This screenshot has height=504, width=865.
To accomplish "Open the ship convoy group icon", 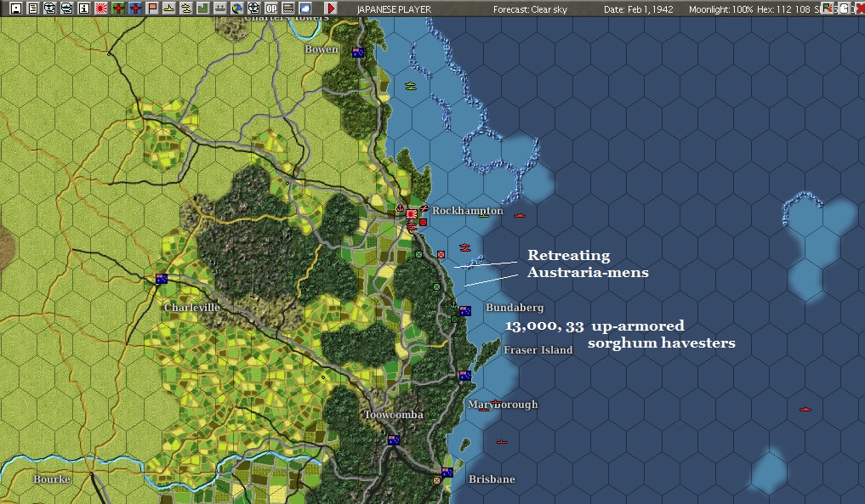I will coord(220,8).
